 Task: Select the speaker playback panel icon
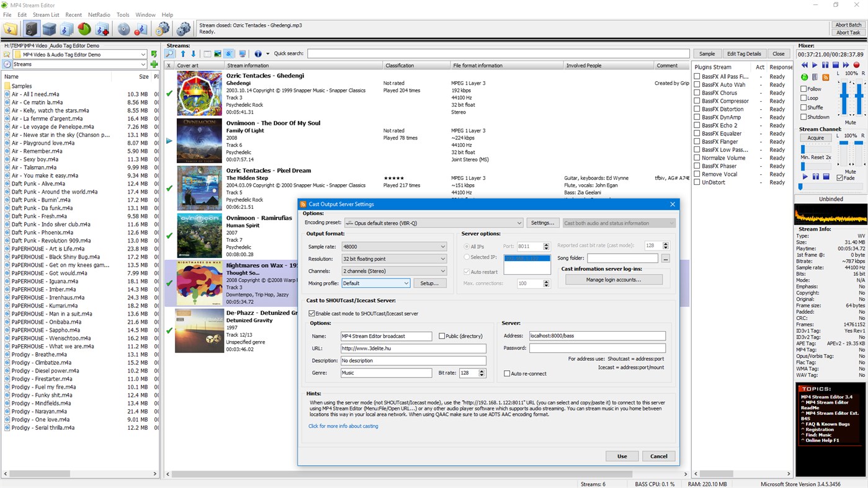click(x=31, y=29)
